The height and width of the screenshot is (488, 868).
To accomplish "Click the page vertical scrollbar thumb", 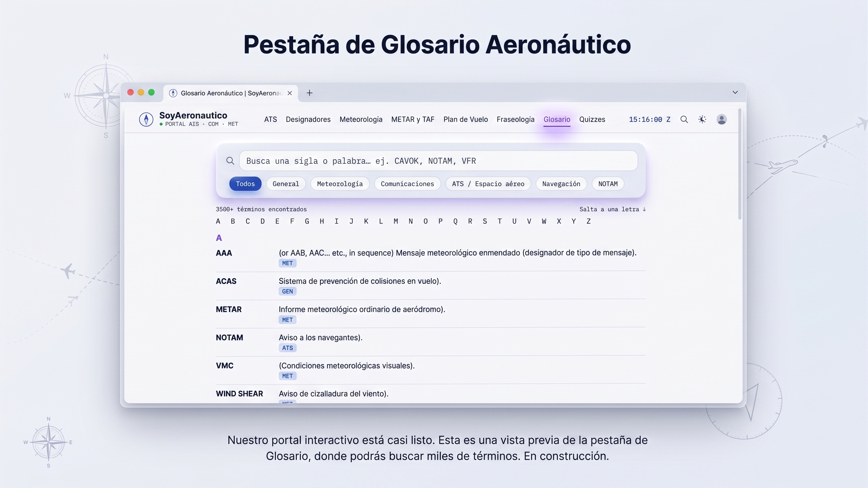I will (x=740, y=164).
